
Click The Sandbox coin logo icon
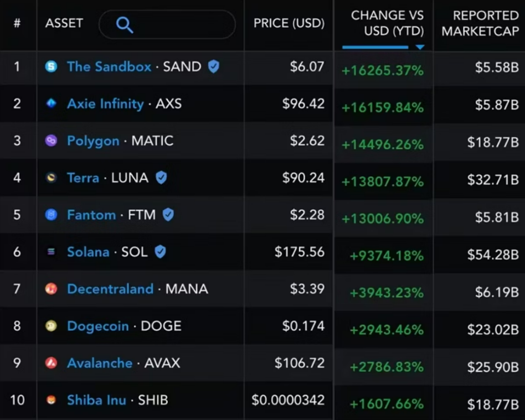click(x=52, y=66)
